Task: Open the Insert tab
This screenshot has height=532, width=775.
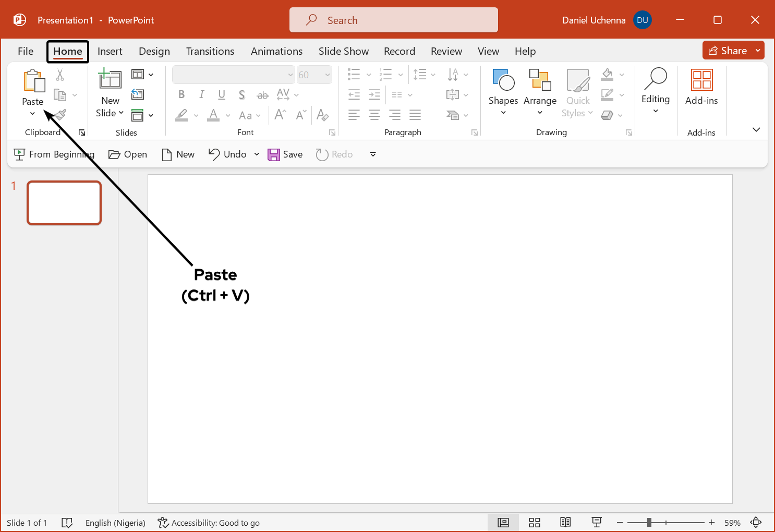Action: (x=110, y=51)
